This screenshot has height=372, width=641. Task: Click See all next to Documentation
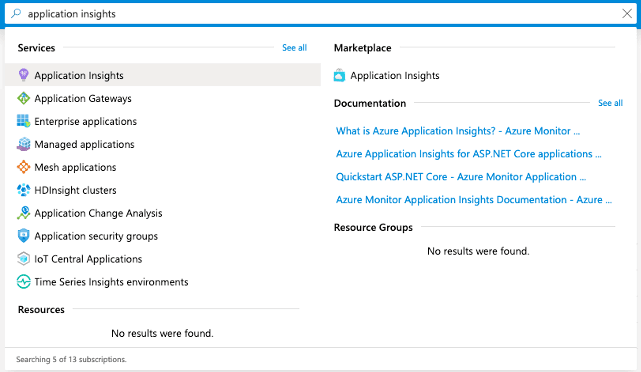[610, 103]
